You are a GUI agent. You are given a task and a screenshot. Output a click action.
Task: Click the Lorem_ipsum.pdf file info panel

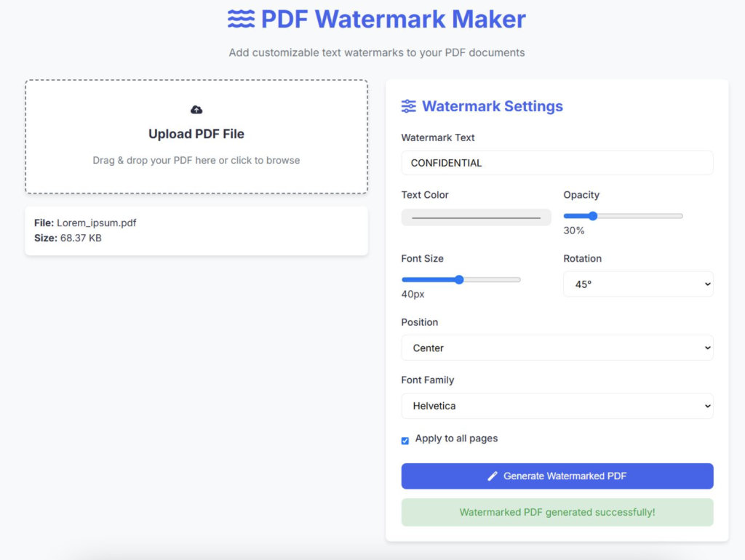[196, 230]
